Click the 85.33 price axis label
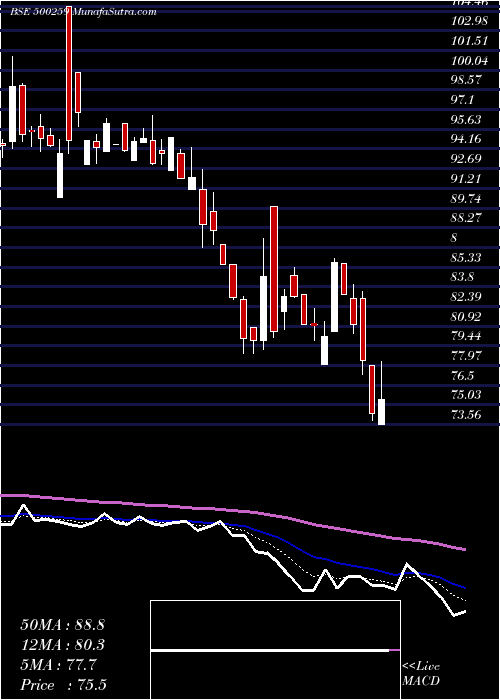Image resolution: width=500 pixels, height=700 pixels. 466,258
